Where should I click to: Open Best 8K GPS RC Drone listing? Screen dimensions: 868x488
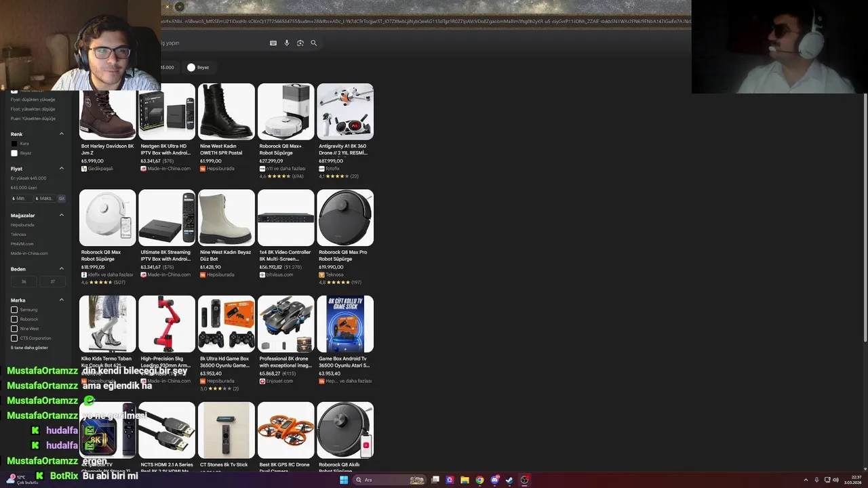point(286,436)
